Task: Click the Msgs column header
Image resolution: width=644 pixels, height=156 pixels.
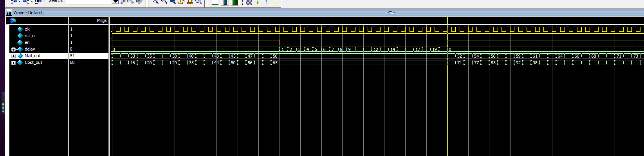Action: point(102,20)
